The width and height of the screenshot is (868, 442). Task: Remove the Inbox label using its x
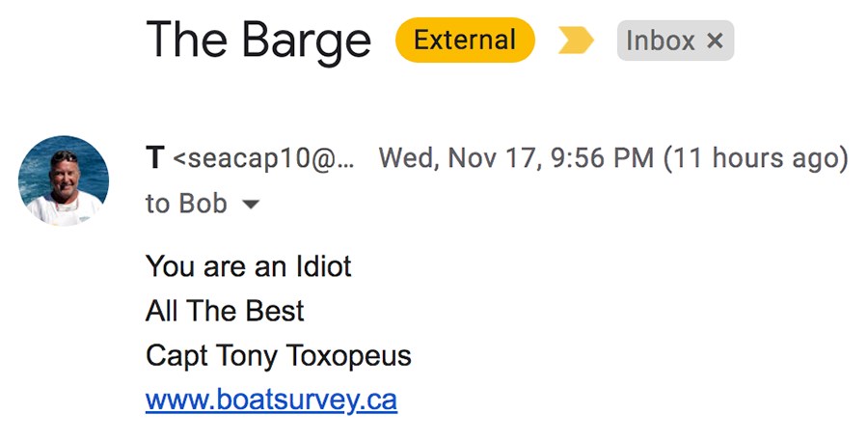pos(716,41)
